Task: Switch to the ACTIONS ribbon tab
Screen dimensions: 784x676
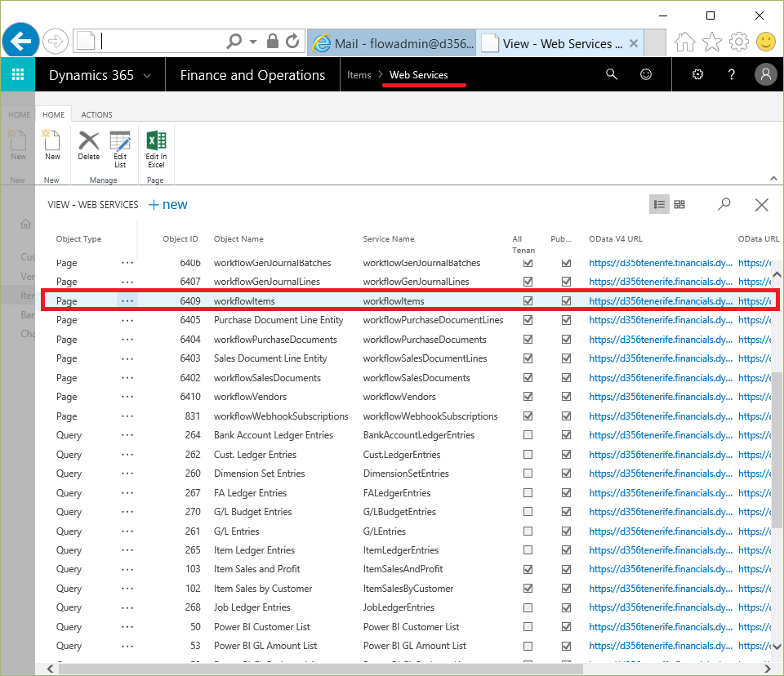Action: [x=96, y=114]
